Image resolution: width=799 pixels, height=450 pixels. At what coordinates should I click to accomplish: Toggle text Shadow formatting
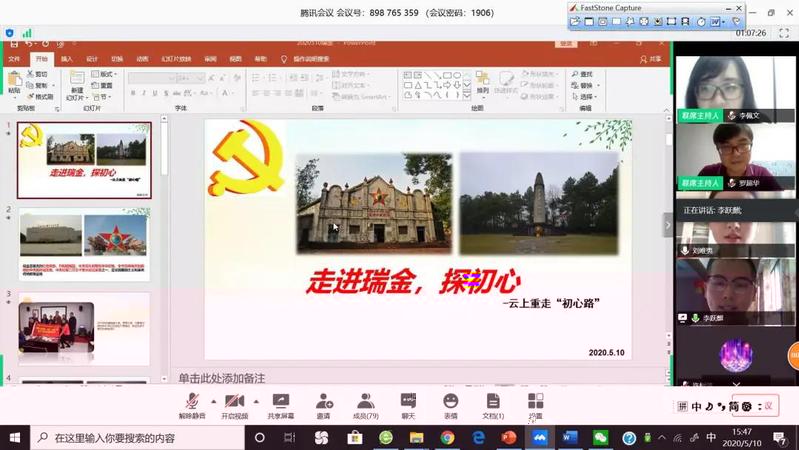[x=166, y=93]
